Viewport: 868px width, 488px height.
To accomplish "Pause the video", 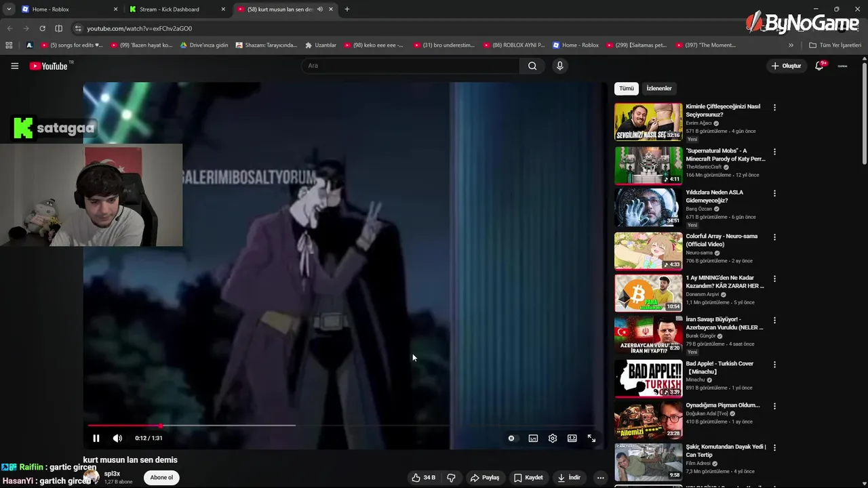I will point(96,438).
